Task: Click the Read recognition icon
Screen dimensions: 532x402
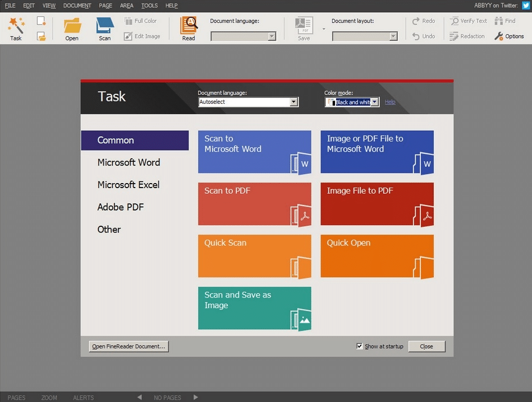Action: (x=189, y=25)
